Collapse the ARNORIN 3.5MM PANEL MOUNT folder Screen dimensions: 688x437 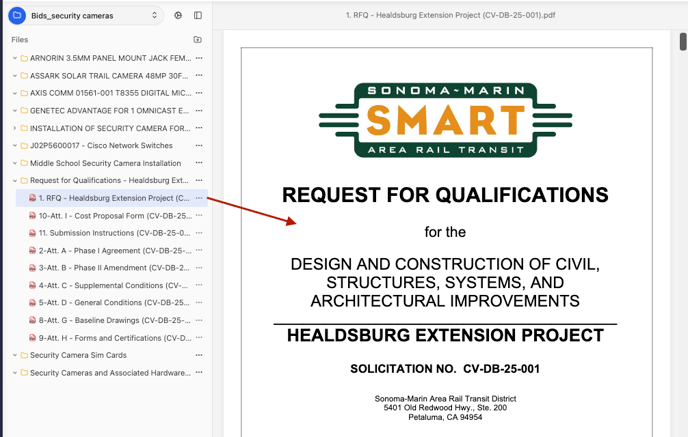[x=14, y=58]
